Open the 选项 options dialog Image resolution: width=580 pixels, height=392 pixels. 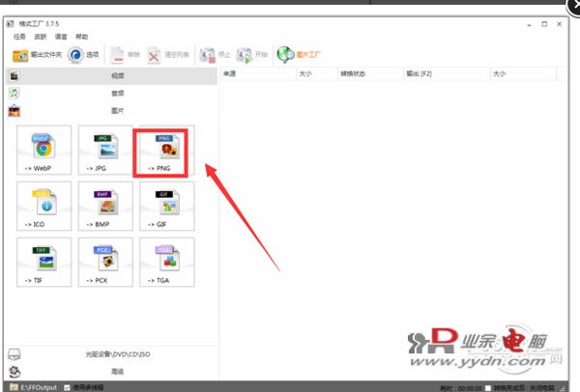83,55
